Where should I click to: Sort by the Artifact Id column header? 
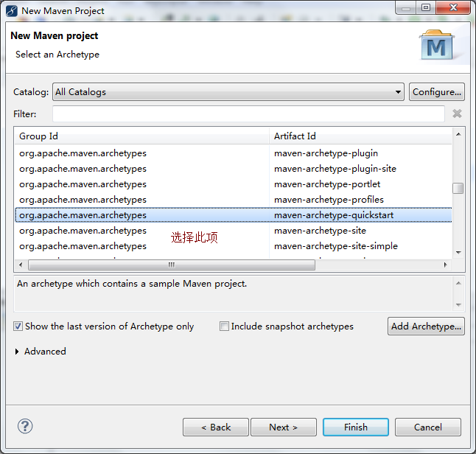point(360,136)
